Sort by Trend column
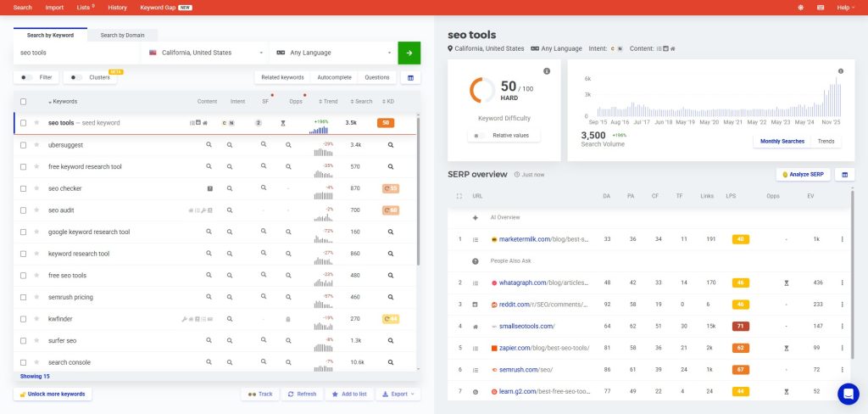 pyautogui.click(x=328, y=102)
